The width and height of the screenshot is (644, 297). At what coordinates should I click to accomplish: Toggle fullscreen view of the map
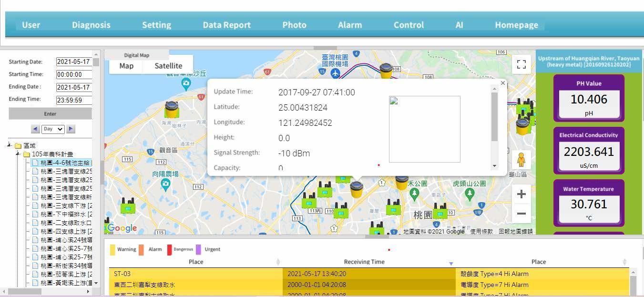[521, 64]
